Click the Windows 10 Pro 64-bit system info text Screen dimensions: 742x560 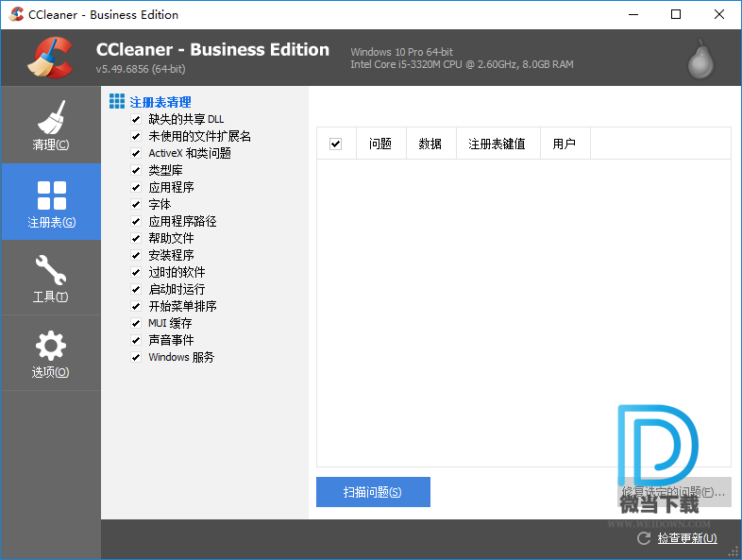pyautogui.click(x=402, y=52)
